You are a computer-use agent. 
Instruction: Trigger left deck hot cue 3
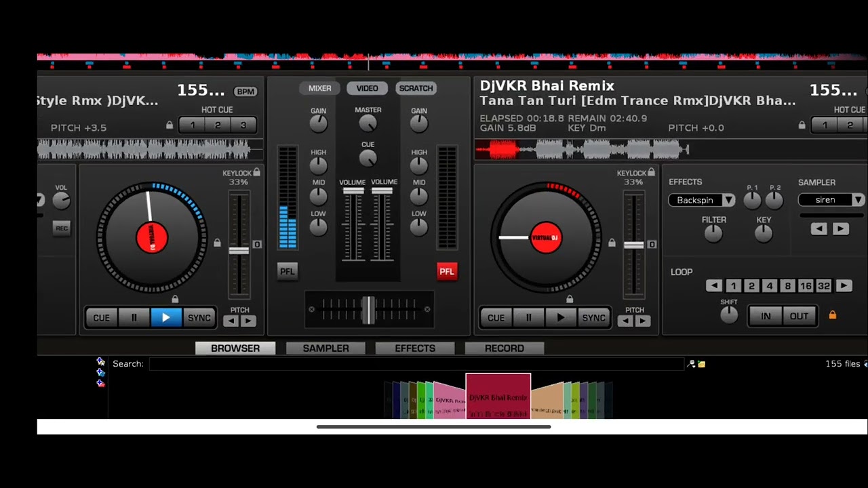click(x=243, y=125)
